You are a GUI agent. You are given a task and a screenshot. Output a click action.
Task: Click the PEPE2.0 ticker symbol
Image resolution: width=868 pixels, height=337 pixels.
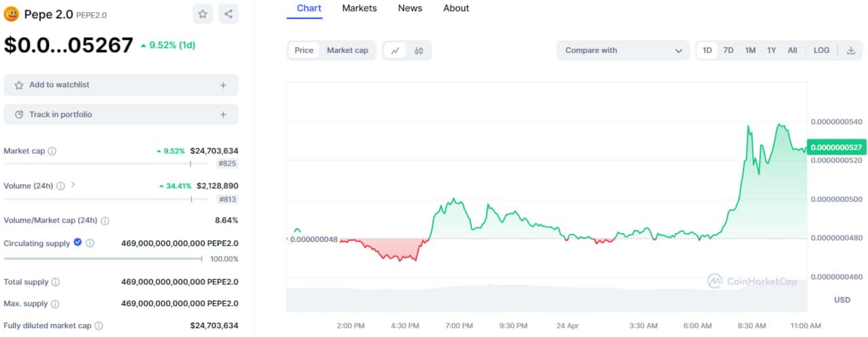tap(92, 15)
